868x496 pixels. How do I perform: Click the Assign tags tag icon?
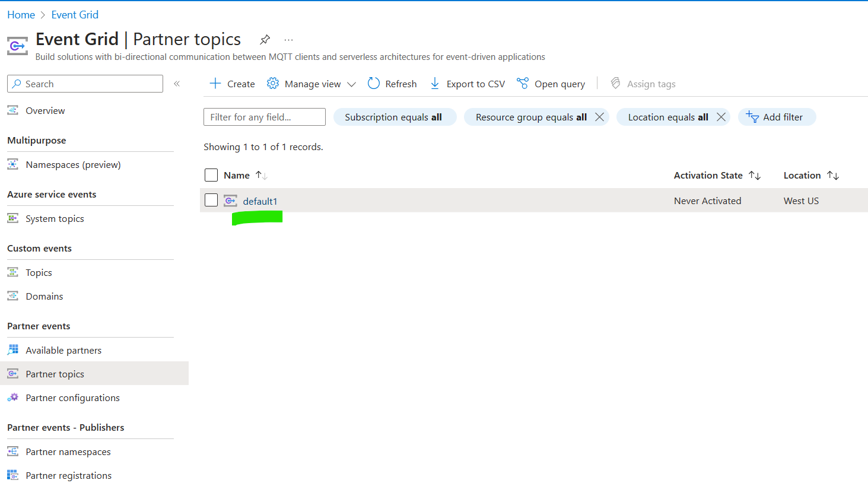coord(615,83)
